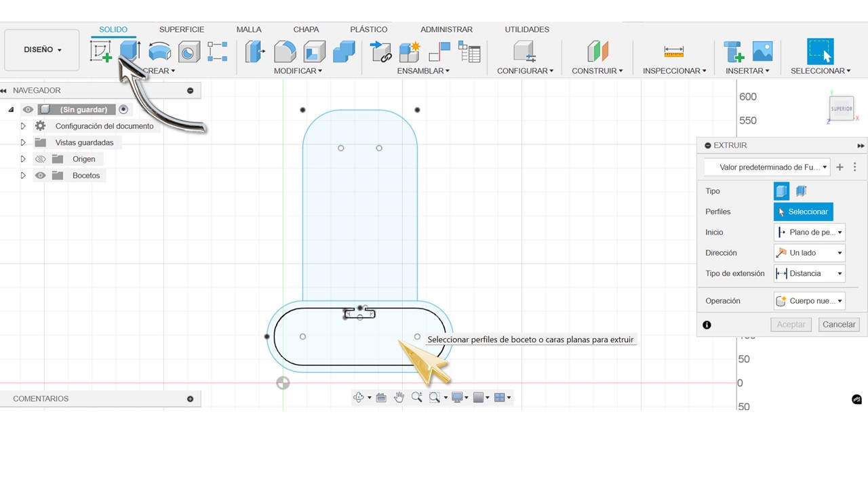The image size is (868, 488).
Task: Click the Cancelar button
Action: (x=839, y=325)
